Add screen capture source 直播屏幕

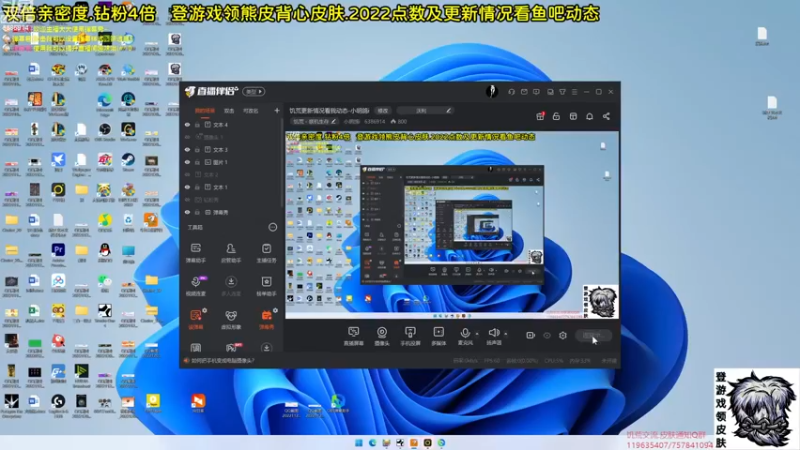pyautogui.click(x=353, y=336)
